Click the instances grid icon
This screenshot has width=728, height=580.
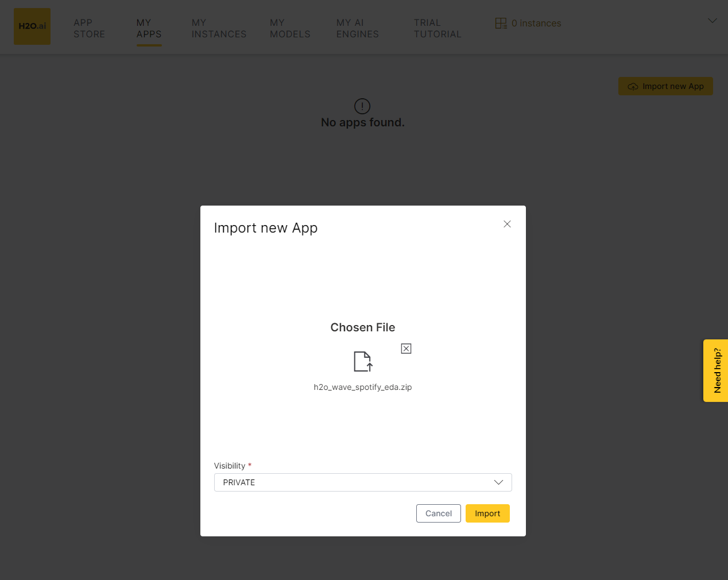(x=501, y=23)
